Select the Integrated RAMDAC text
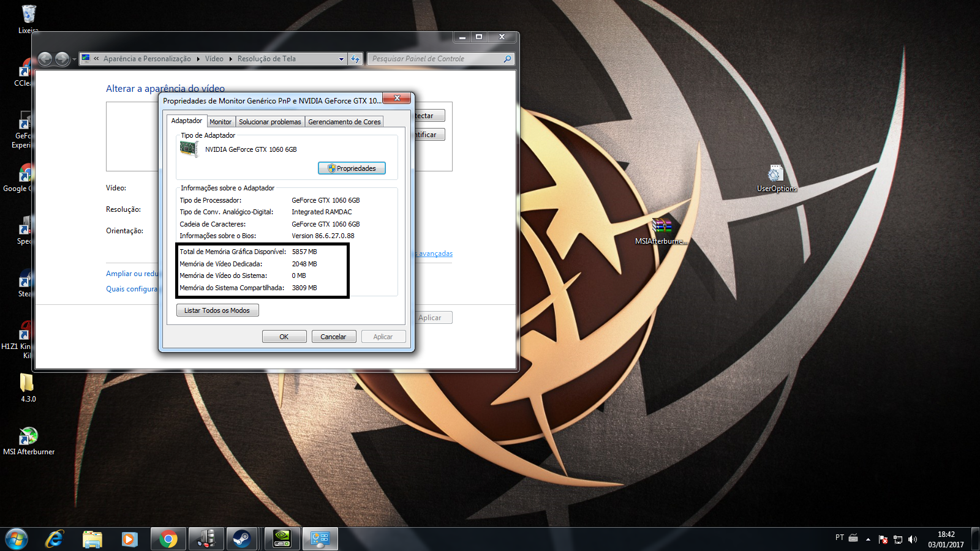Screen dimensions: 980x551 pos(322,212)
